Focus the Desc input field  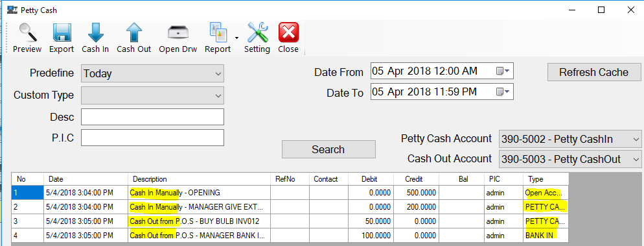(x=152, y=117)
